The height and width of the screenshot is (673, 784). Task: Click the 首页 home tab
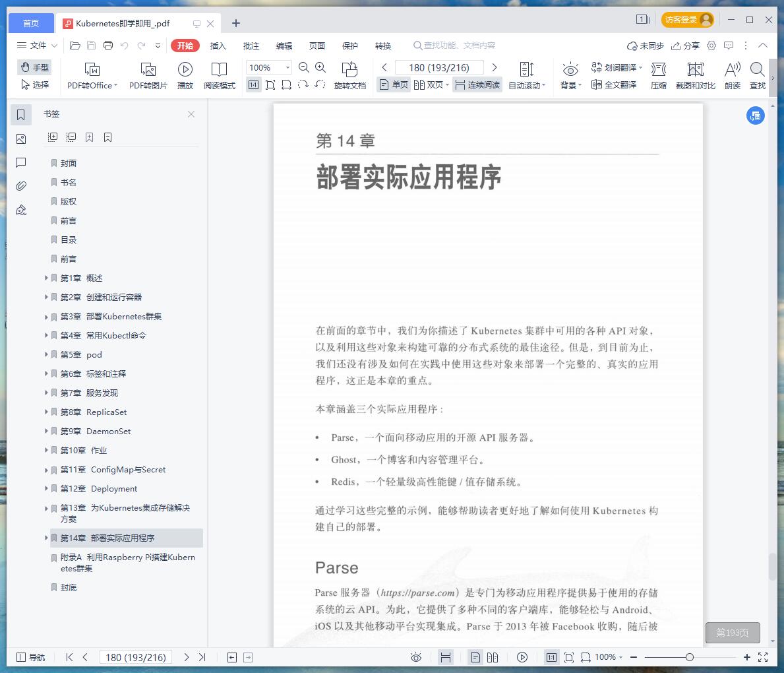pyautogui.click(x=31, y=23)
